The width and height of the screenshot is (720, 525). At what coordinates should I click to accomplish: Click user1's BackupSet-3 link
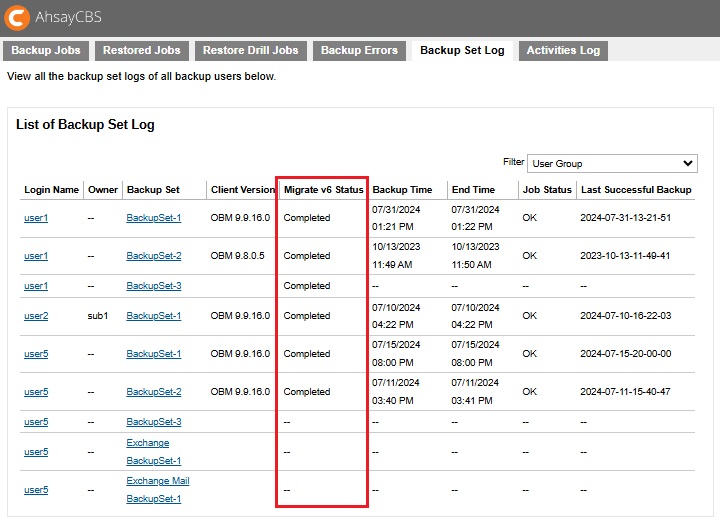click(x=153, y=286)
